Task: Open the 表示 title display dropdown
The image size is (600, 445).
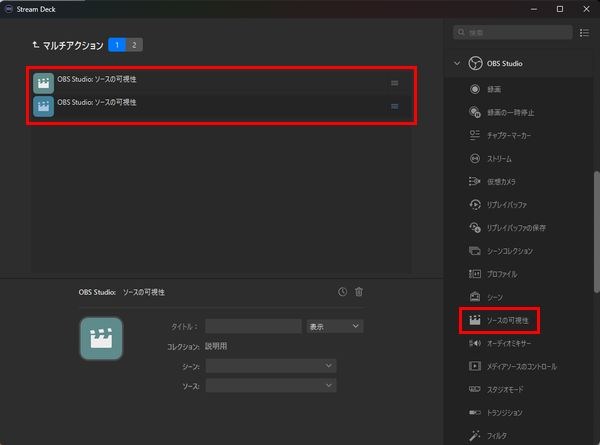Action: coord(334,326)
